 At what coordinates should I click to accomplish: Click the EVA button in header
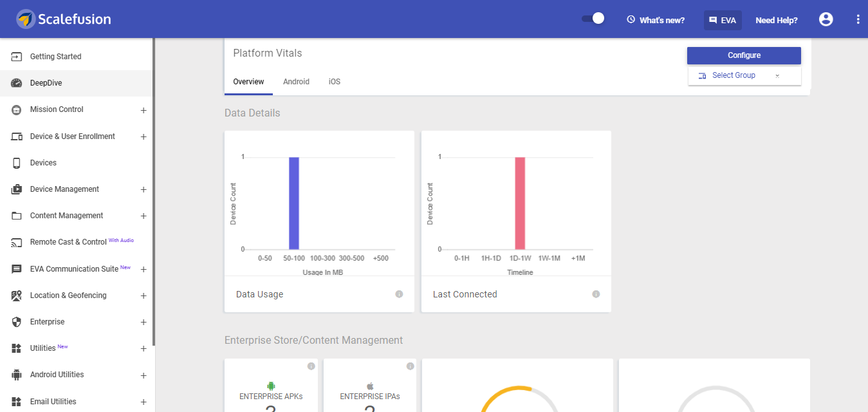point(723,20)
